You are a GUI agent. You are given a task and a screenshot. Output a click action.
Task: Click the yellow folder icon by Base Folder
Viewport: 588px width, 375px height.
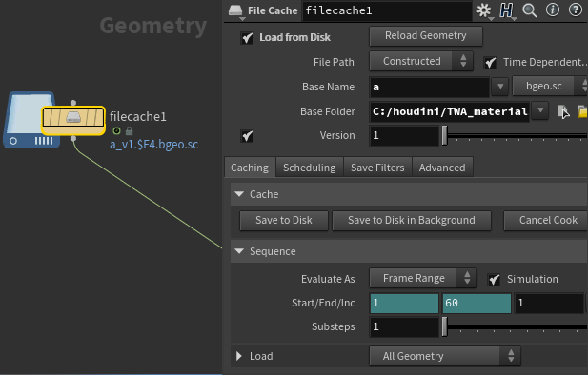point(582,111)
